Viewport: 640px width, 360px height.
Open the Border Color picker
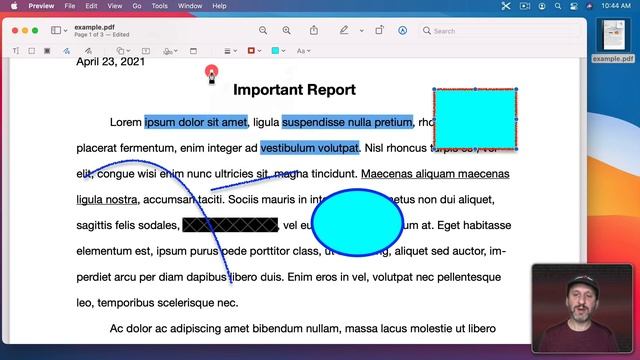point(254,51)
